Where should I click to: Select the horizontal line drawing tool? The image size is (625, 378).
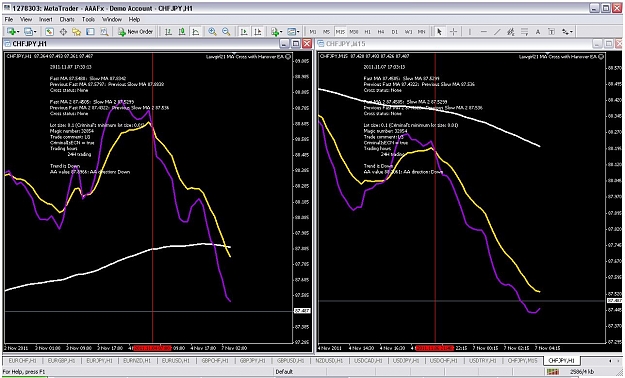(483, 32)
